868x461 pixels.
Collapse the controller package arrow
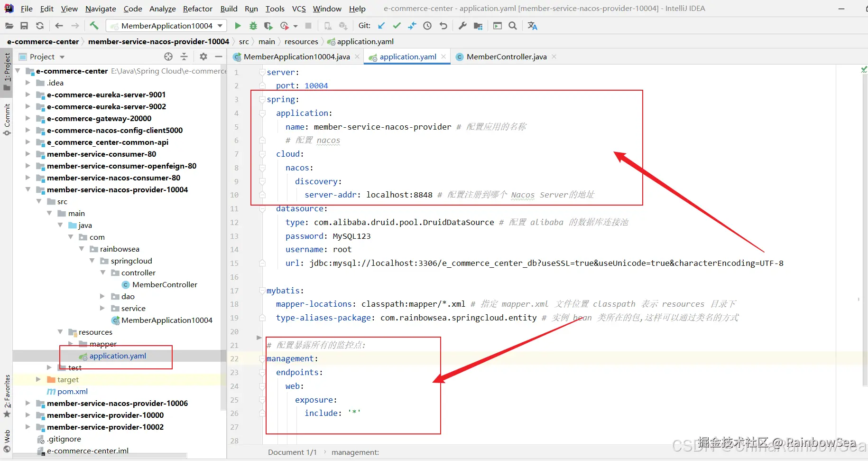[103, 273]
